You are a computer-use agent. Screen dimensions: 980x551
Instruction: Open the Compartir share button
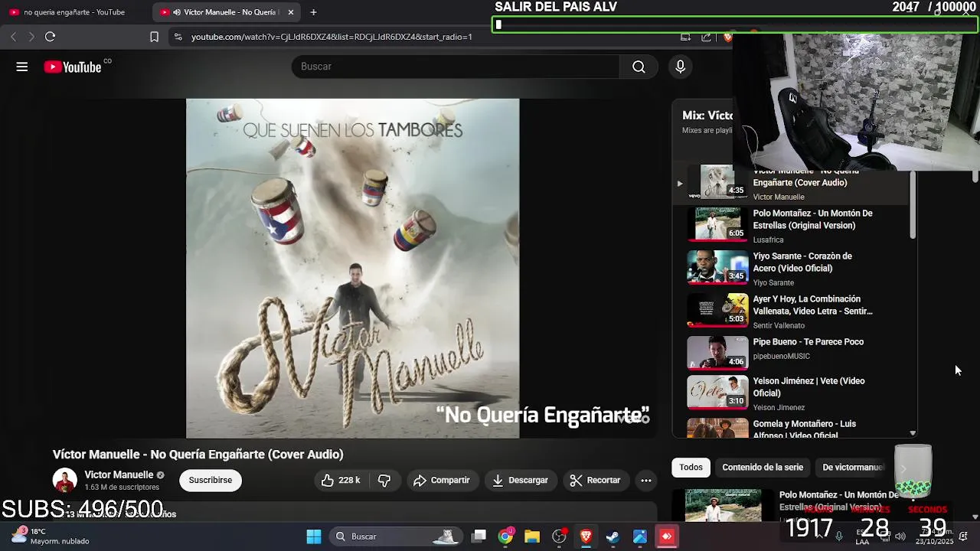442,480
